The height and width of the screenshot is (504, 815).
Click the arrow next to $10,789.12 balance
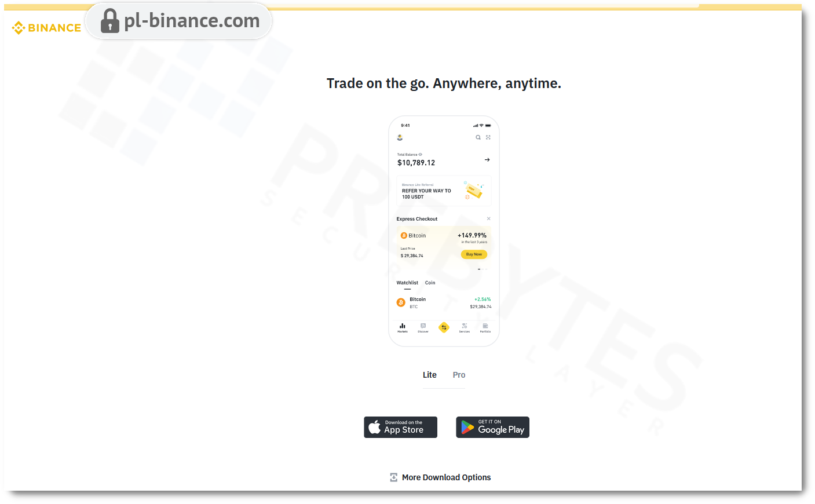coord(487,159)
